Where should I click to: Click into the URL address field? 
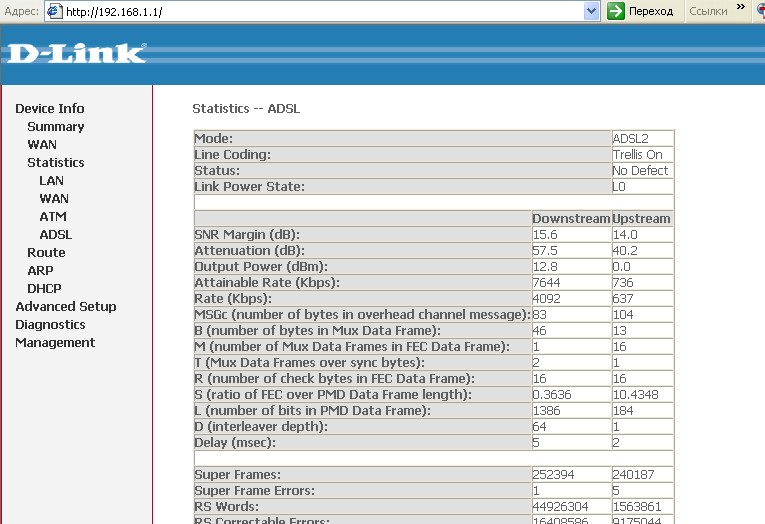click(324, 11)
